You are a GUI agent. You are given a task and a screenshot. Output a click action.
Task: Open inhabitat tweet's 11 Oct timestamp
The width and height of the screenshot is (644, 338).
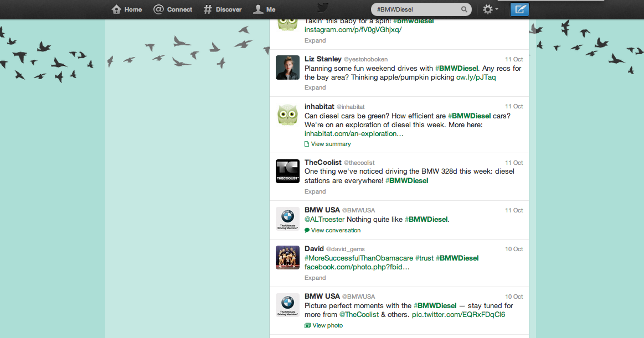click(x=514, y=107)
